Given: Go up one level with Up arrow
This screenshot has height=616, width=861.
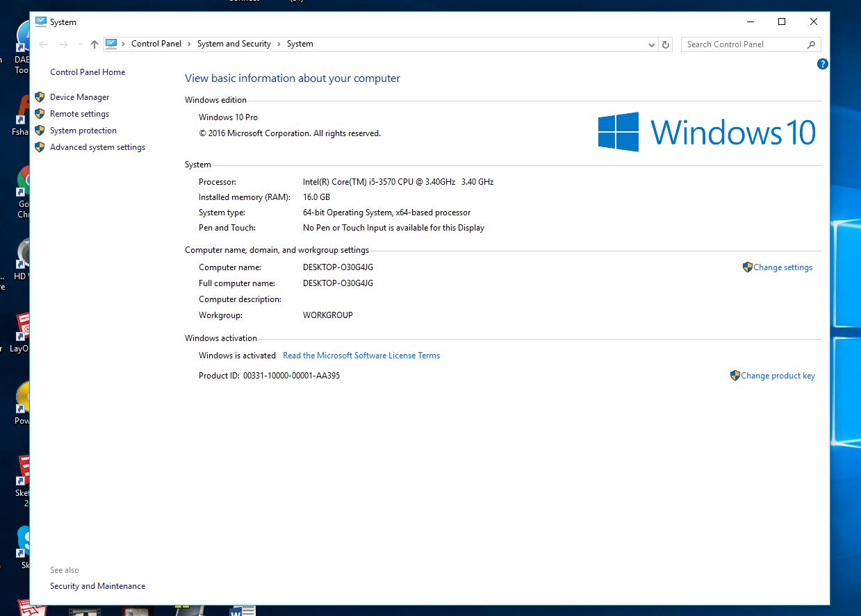Looking at the screenshot, I should point(95,44).
